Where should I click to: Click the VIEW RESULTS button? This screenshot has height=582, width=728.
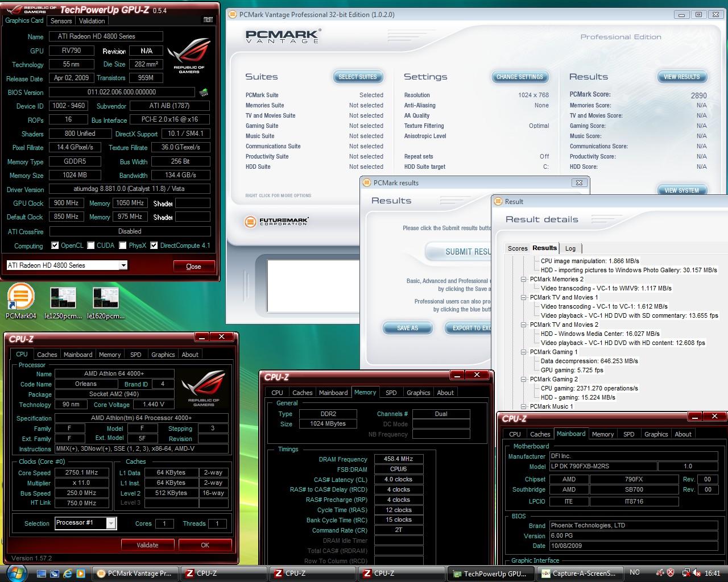[682, 77]
